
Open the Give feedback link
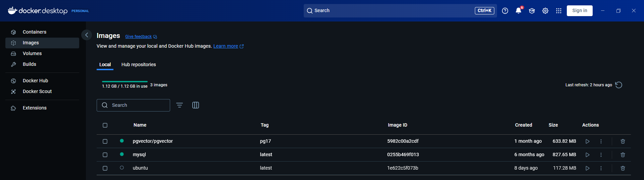(x=141, y=37)
